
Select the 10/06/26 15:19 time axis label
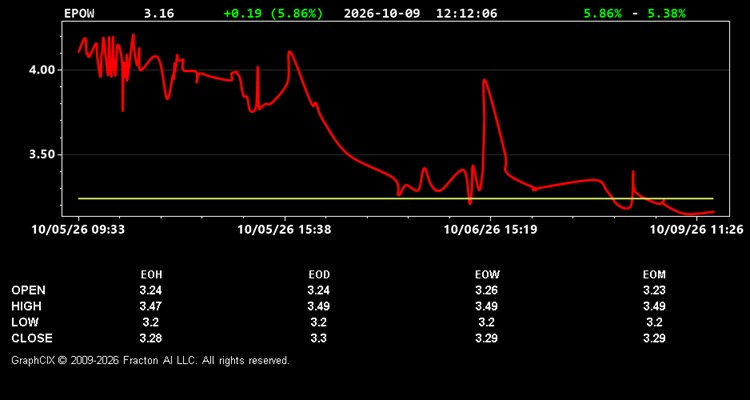pos(490,230)
